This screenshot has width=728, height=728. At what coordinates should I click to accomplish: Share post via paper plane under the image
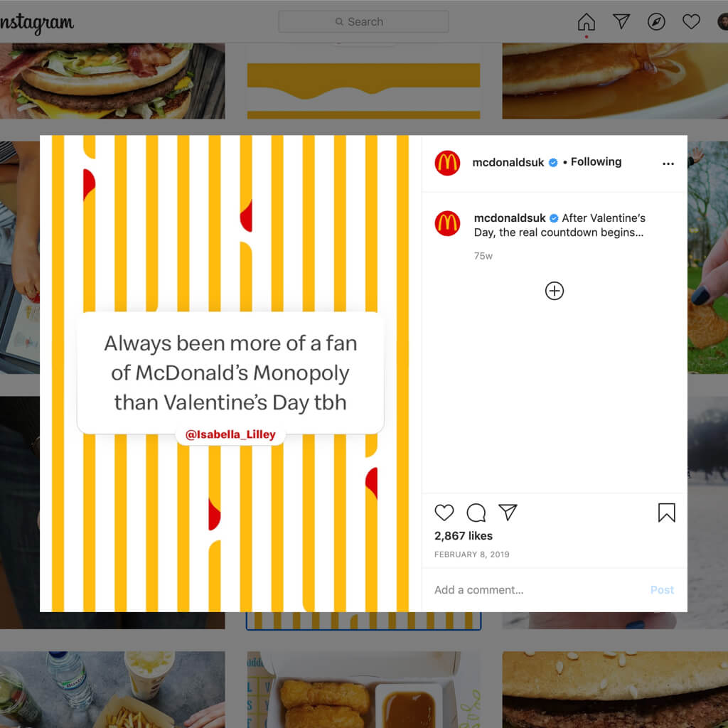(x=508, y=512)
